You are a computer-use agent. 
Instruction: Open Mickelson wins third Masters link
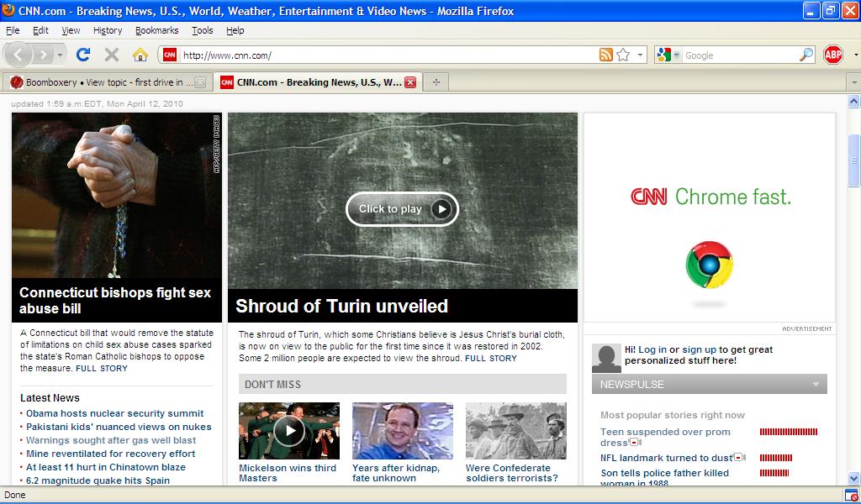pos(288,473)
